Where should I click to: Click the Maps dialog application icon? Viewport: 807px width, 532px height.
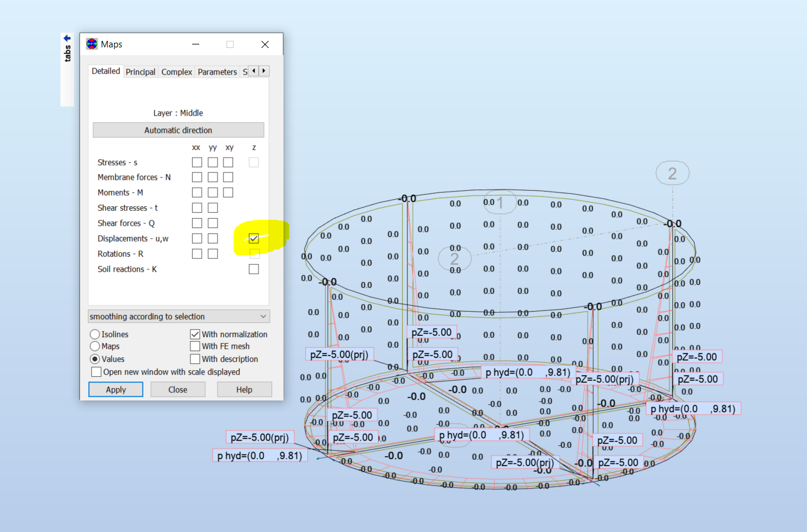(x=92, y=44)
